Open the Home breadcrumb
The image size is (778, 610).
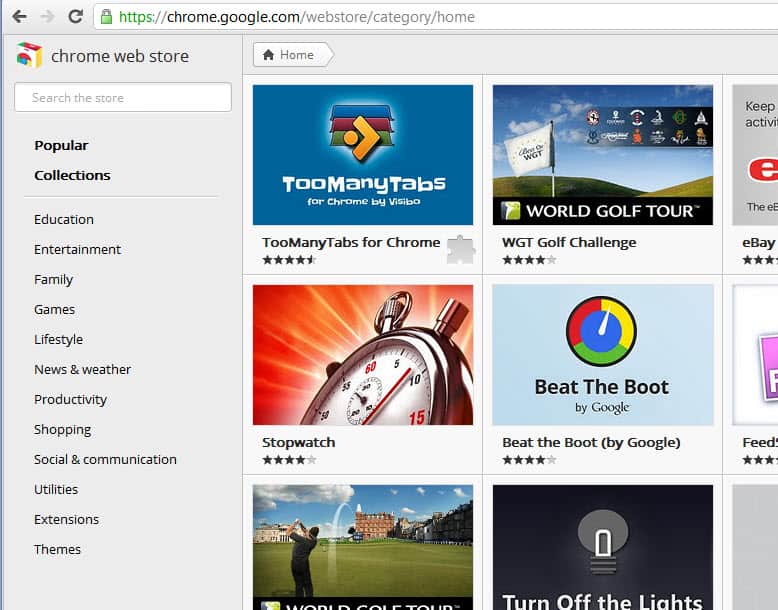click(293, 55)
